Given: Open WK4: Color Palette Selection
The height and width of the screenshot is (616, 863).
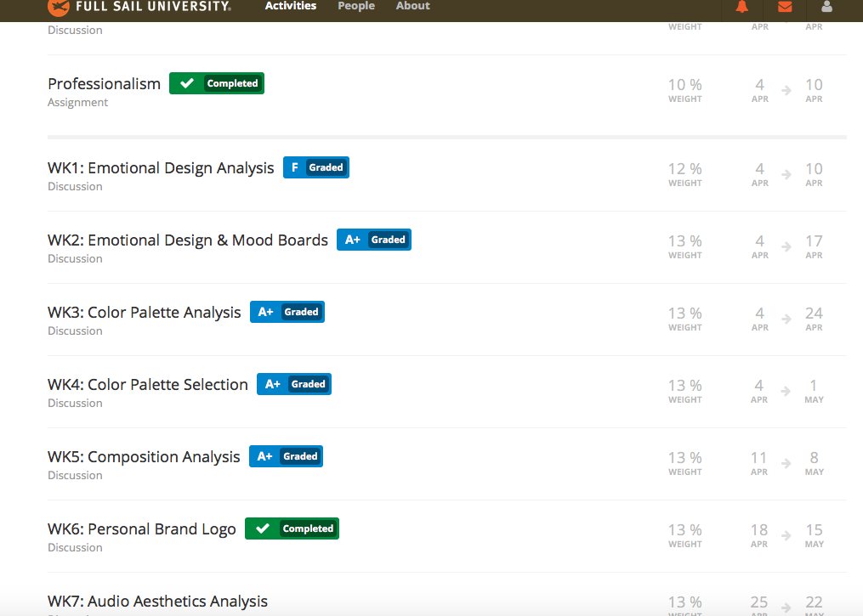Looking at the screenshot, I should coord(147,384).
